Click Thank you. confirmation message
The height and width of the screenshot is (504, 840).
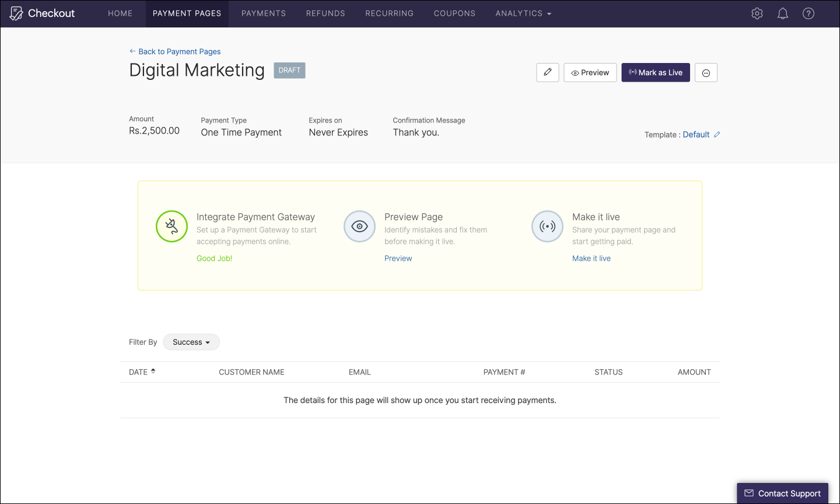[416, 132]
